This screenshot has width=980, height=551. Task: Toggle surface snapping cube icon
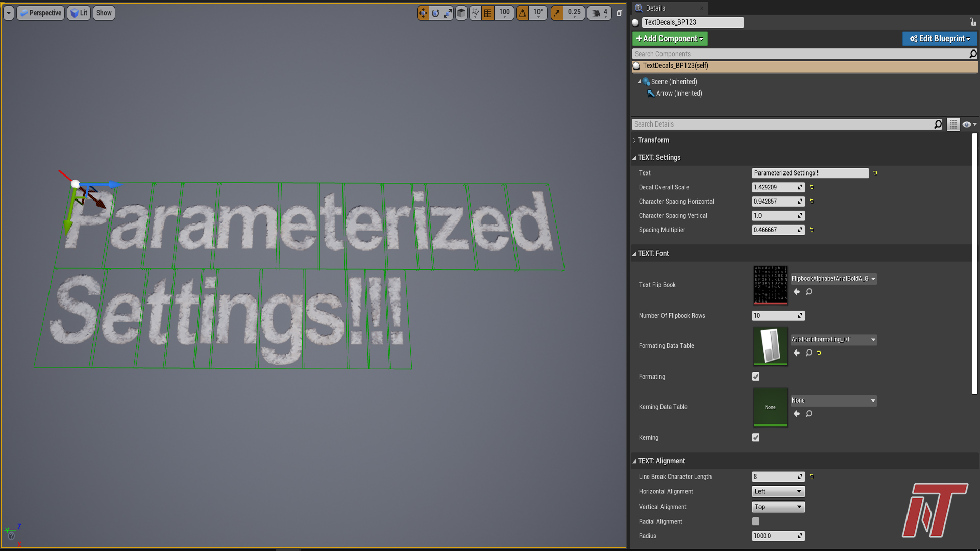pyautogui.click(x=460, y=13)
